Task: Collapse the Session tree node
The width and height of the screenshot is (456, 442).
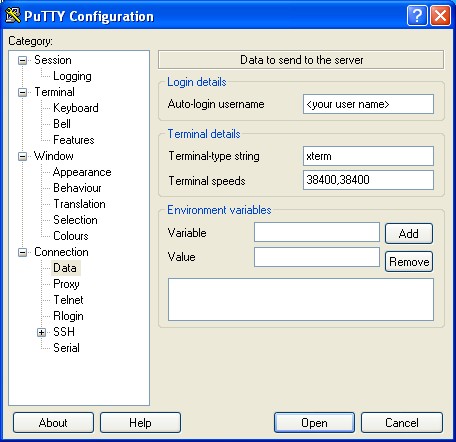Action: (22, 60)
